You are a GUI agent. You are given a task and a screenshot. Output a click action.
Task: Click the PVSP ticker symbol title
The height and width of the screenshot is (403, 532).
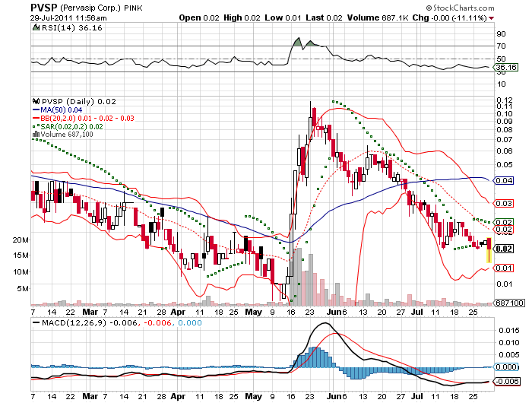pyautogui.click(x=44, y=8)
